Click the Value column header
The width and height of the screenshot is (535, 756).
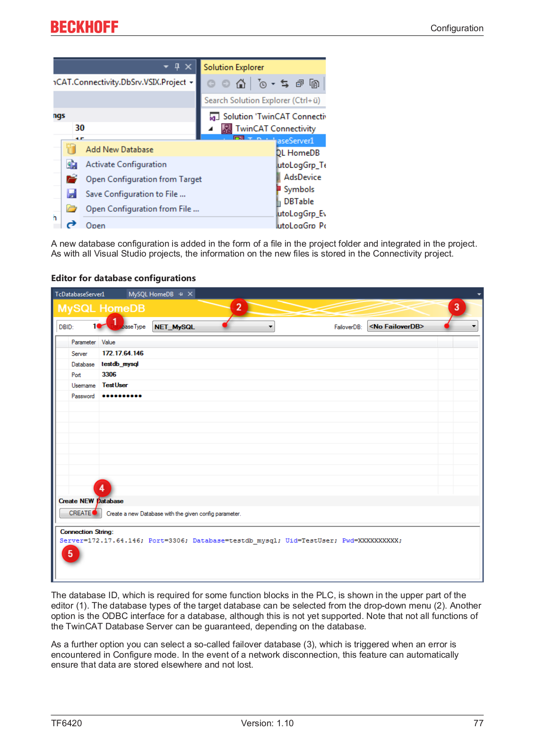pyautogui.click(x=108, y=342)
